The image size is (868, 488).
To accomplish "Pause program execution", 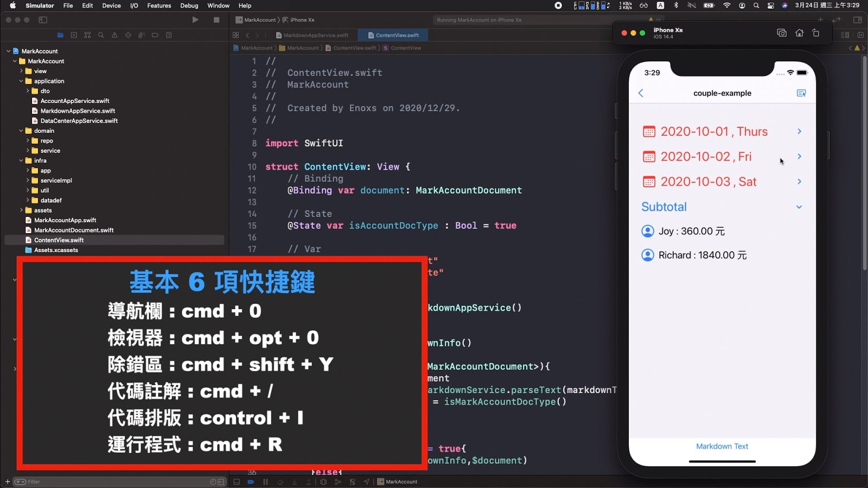I will pos(265,481).
